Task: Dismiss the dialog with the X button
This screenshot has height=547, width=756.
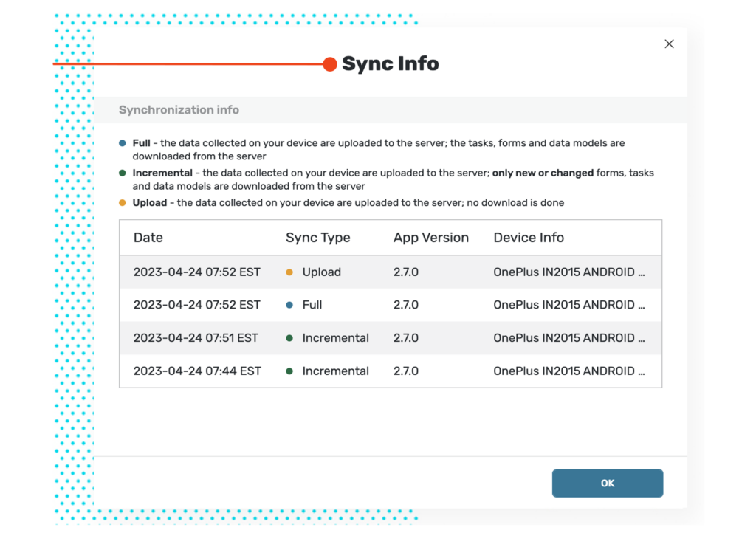Action: click(669, 44)
